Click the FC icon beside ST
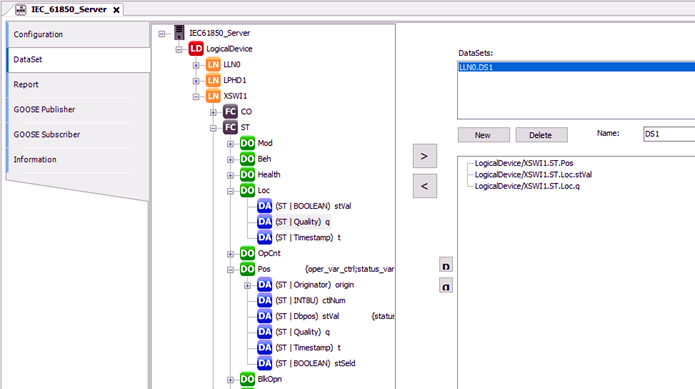Screen dimensions: 695x389 230,128
